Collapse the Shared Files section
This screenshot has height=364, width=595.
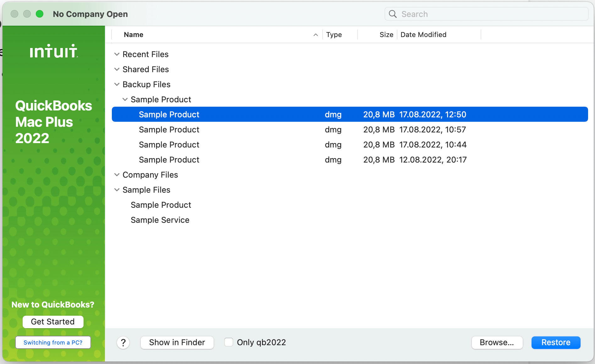(117, 69)
